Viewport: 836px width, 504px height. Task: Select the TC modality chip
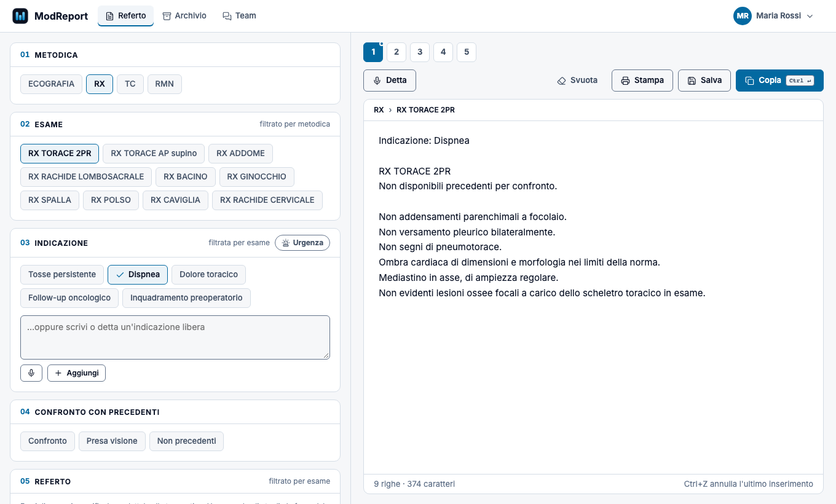pos(130,84)
